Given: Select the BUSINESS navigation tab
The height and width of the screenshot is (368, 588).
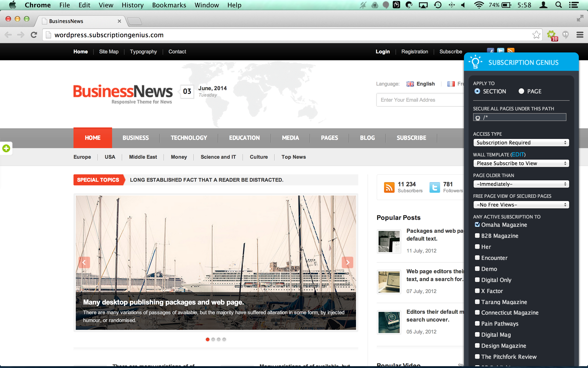Looking at the screenshot, I should coord(136,138).
